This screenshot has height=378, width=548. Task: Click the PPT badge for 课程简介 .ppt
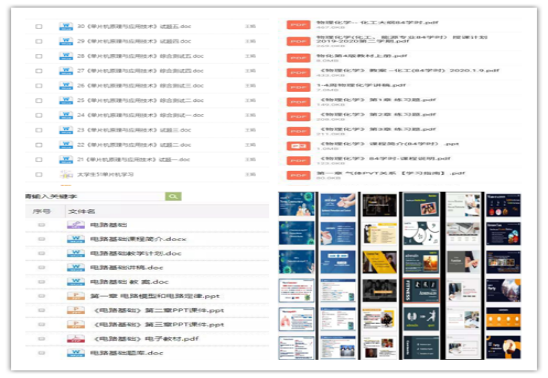coord(298,146)
